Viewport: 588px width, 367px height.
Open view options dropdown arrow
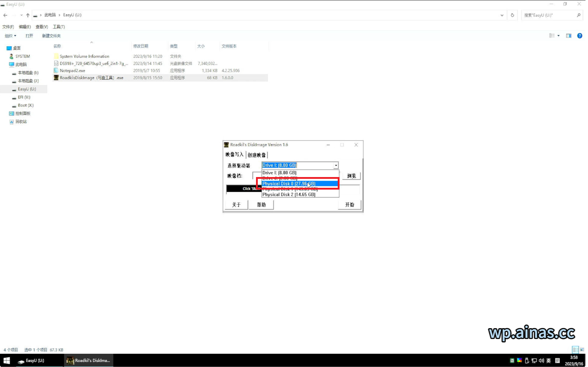point(559,36)
